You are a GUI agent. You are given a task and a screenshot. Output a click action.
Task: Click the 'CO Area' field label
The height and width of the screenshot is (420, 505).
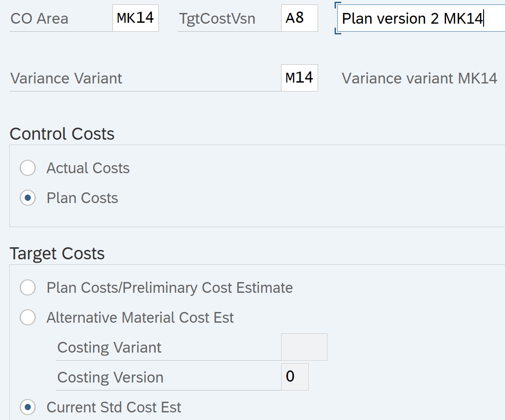click(39, 19)
